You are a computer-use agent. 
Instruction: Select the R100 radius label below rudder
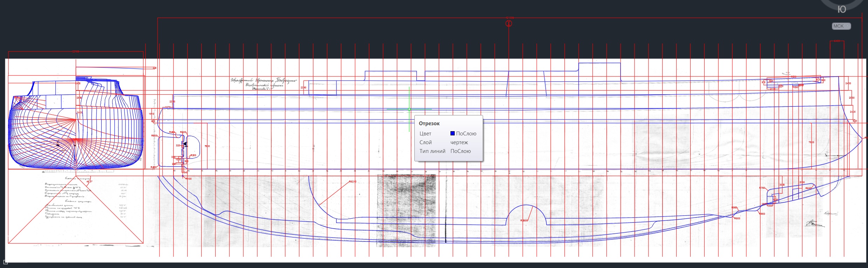point(189,179)
